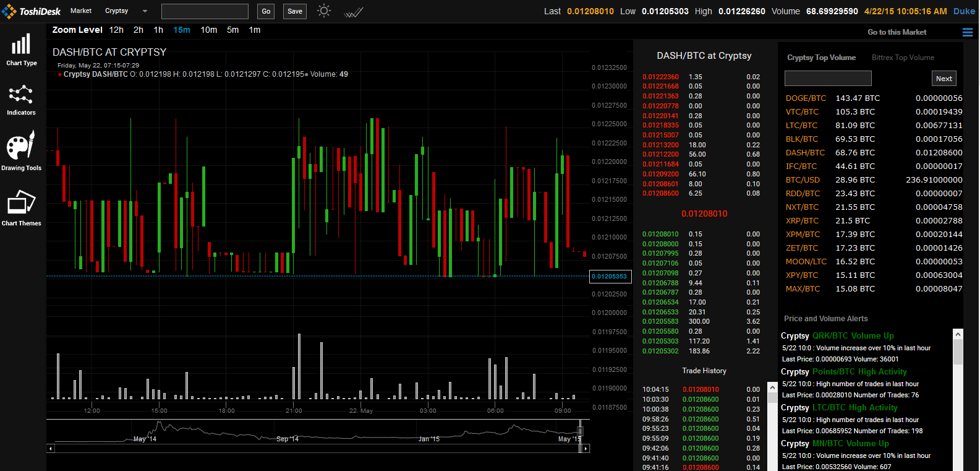Set zoom level to 2h
The height and width of the screenshot is (471, 980).
pyautogui.click(x=138, y=30)
